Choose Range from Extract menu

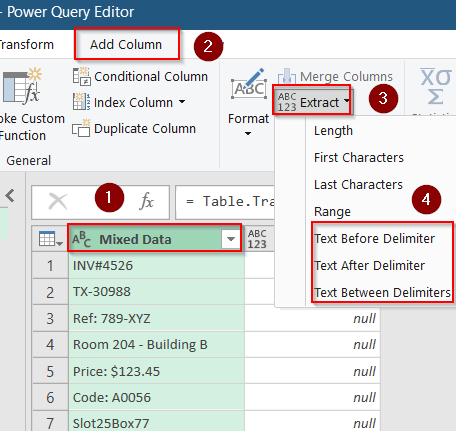[332, 211]
